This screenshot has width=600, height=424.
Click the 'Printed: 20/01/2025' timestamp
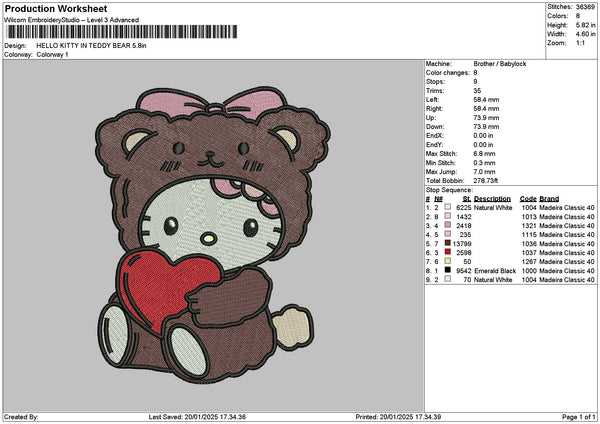[x=398, y=417]
